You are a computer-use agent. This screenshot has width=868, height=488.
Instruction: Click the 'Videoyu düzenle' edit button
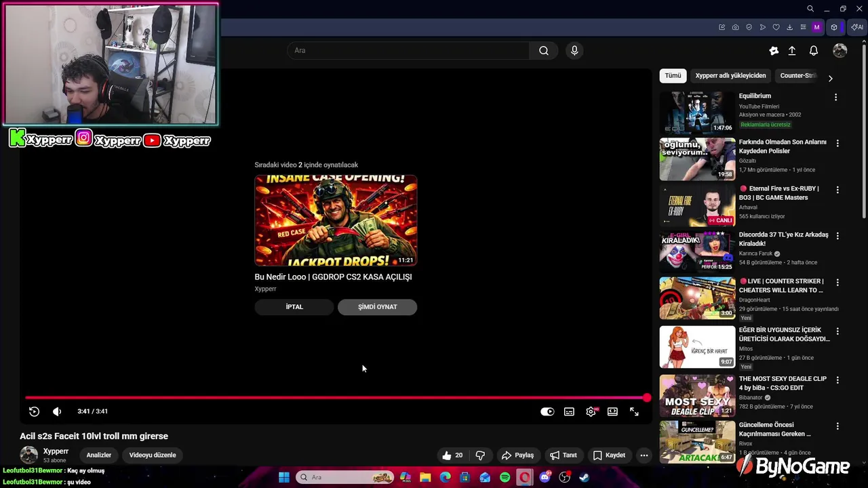coord(153,455)
